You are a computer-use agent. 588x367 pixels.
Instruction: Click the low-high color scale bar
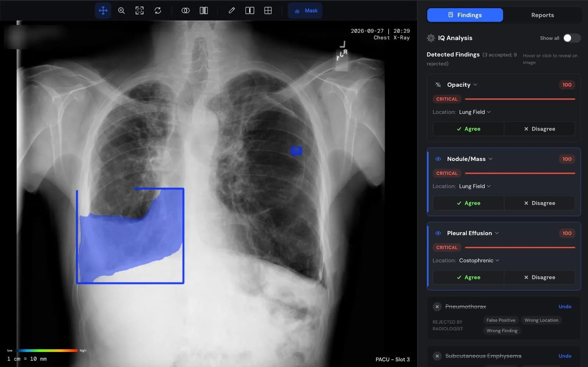[x=47, y=350]
